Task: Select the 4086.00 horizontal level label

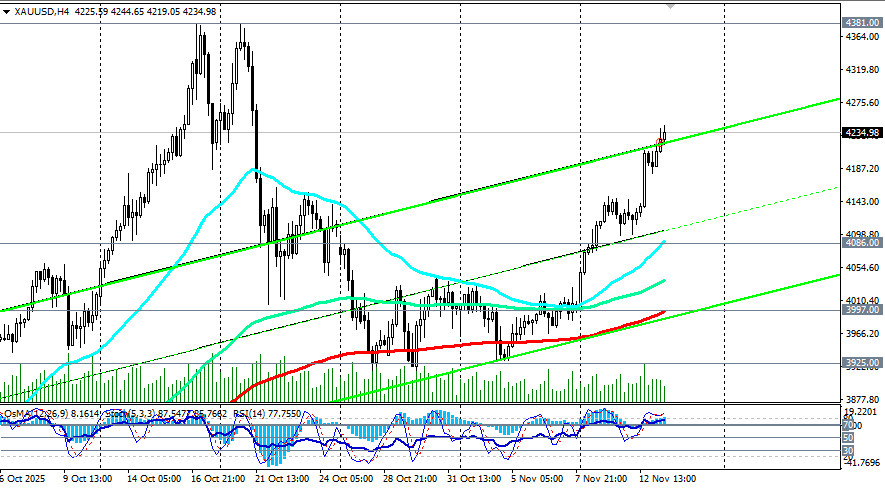Action: pyautogui.click(x=862, y=243)
